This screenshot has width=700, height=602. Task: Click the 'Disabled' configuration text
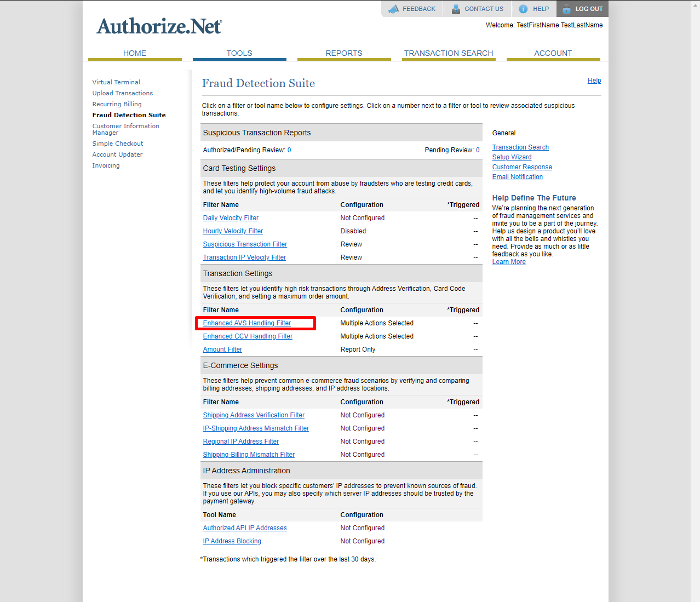(x=353, y=231)
